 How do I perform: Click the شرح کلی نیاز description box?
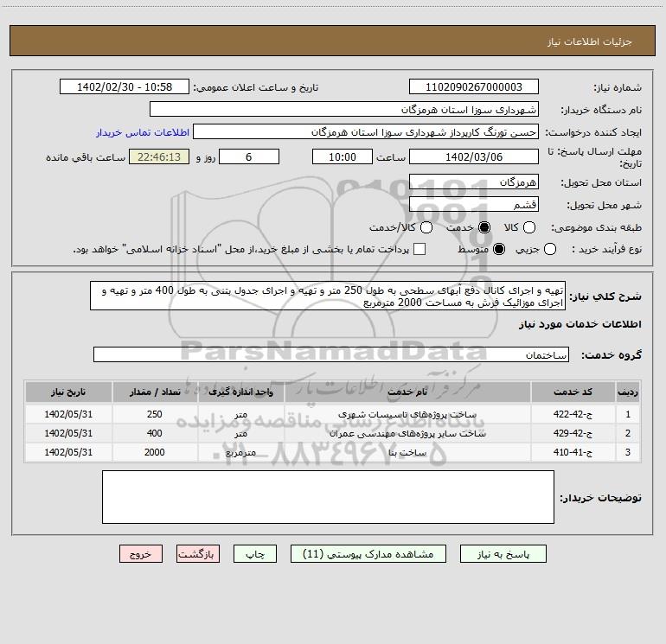click(x=328, y=296)
